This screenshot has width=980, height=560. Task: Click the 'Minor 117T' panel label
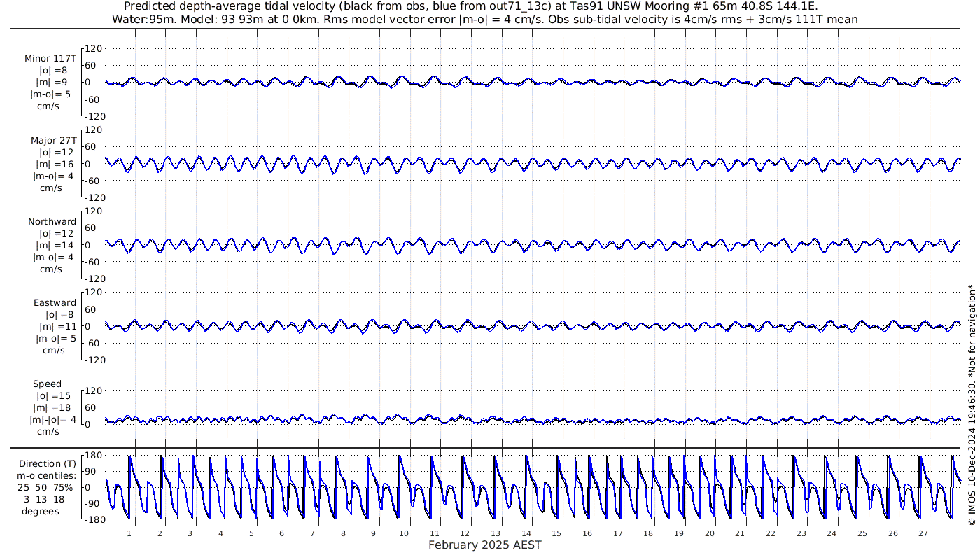click(x=50, y=59)
